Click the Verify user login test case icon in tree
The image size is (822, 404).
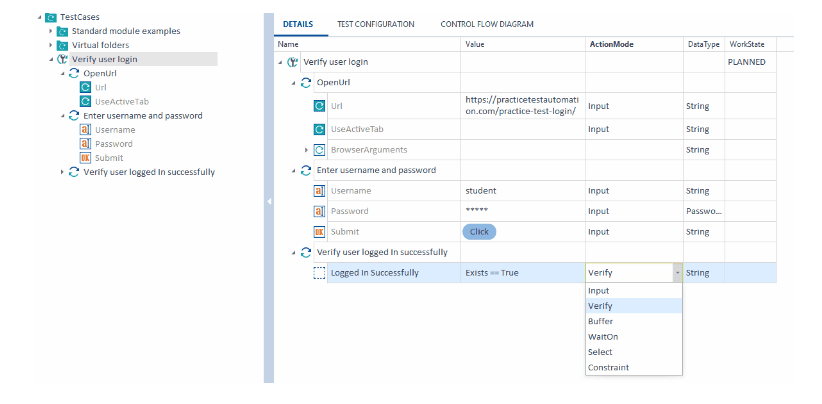tap(62, 59)
